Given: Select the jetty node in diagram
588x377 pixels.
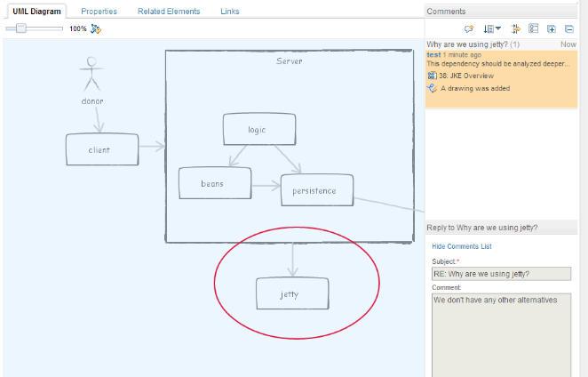Looking at the screenshot, I should tap(291, 293).
